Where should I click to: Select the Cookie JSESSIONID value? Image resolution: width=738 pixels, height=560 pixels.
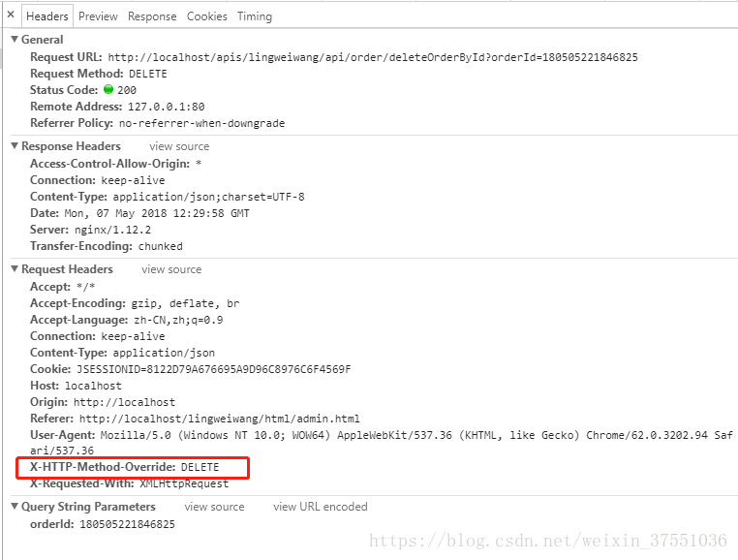[214, 369]
